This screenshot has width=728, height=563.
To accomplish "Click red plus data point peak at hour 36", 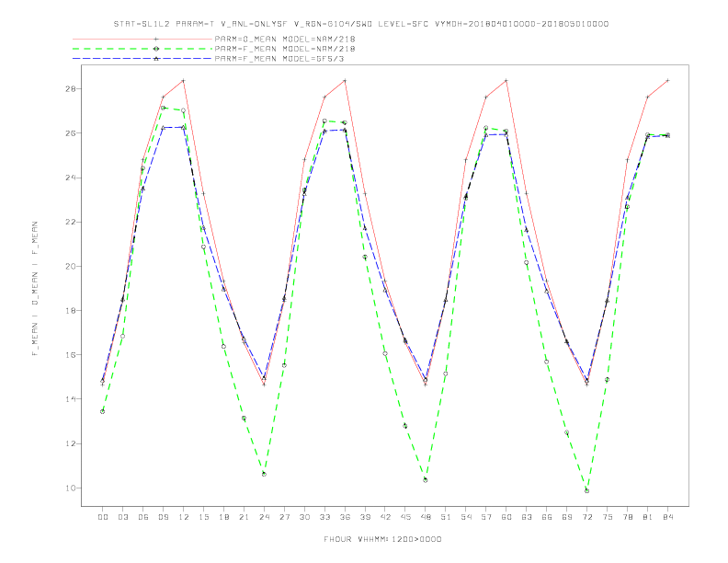I will (x=345, y=81).
